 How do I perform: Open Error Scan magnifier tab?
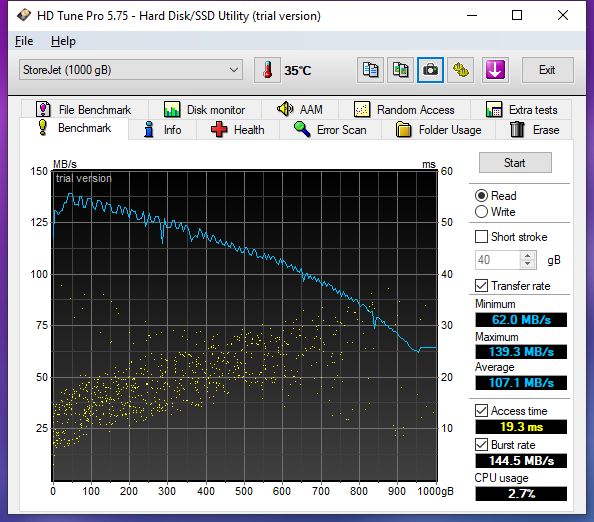(x=330, y=130)
